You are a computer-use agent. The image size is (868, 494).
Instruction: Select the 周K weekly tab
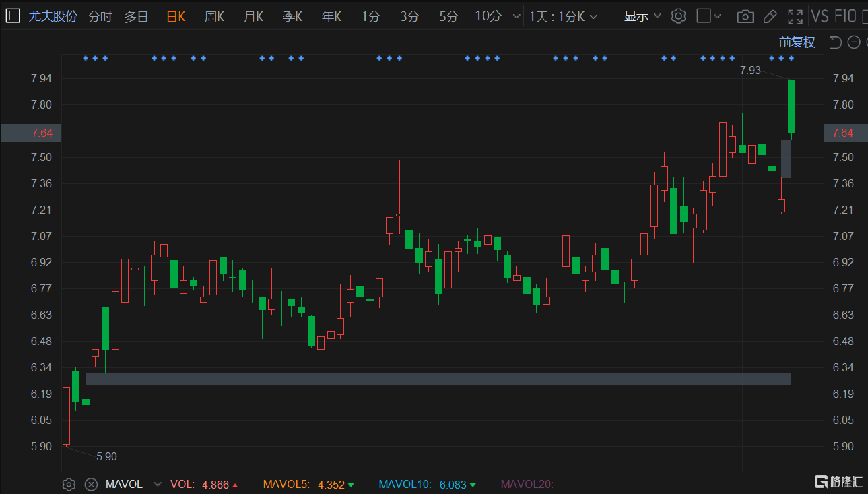(214, 17)
